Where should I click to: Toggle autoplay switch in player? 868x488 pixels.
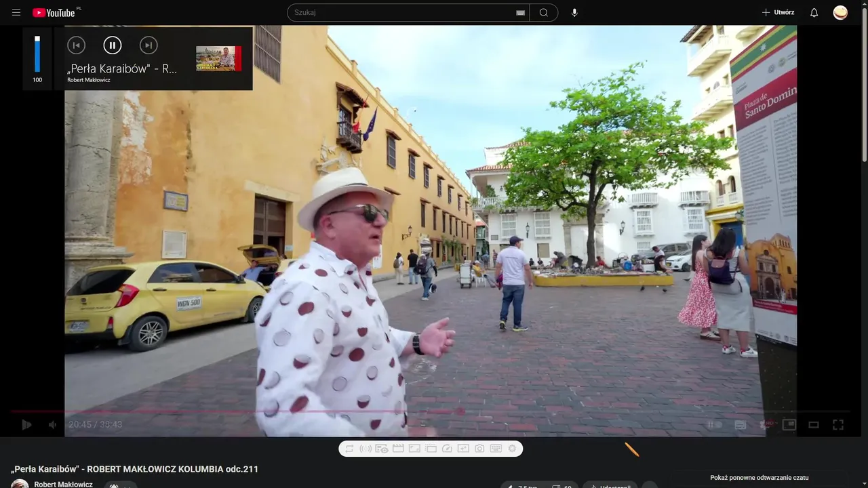coord(715,425)
